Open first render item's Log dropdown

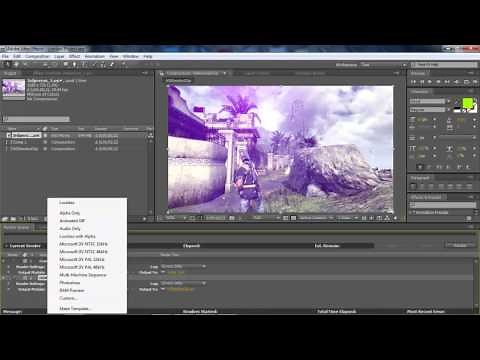(x=183, y=266)
